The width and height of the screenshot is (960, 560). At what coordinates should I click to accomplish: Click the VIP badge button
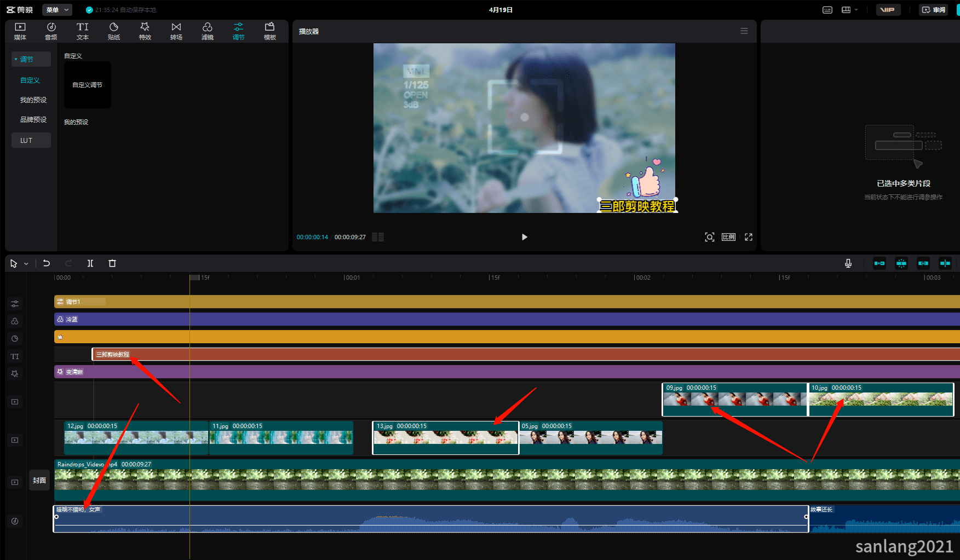pos(888,10)
